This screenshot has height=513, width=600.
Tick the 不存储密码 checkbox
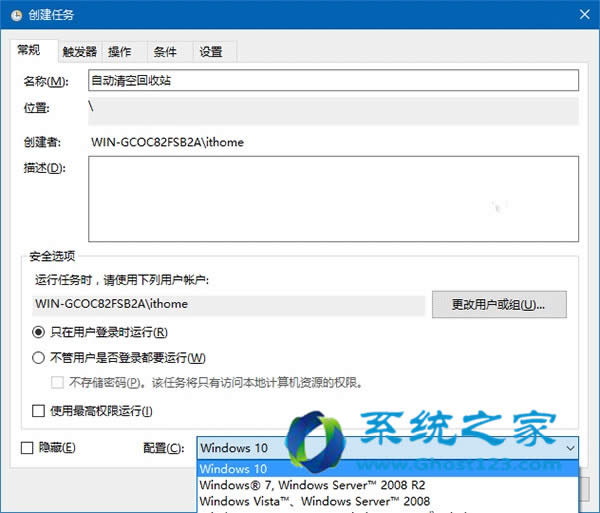pyautogui.click(x=57, y=382)
